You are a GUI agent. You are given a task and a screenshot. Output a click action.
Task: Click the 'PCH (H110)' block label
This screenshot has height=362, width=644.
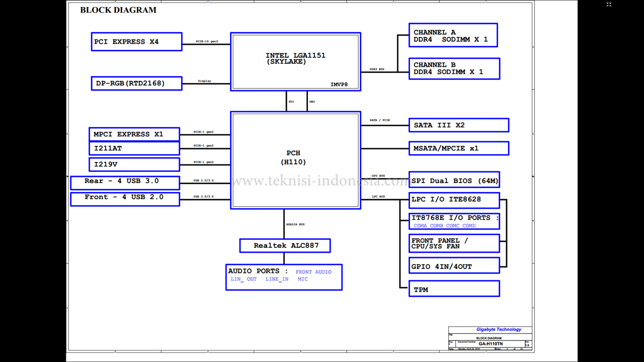[x=293, y=157]
